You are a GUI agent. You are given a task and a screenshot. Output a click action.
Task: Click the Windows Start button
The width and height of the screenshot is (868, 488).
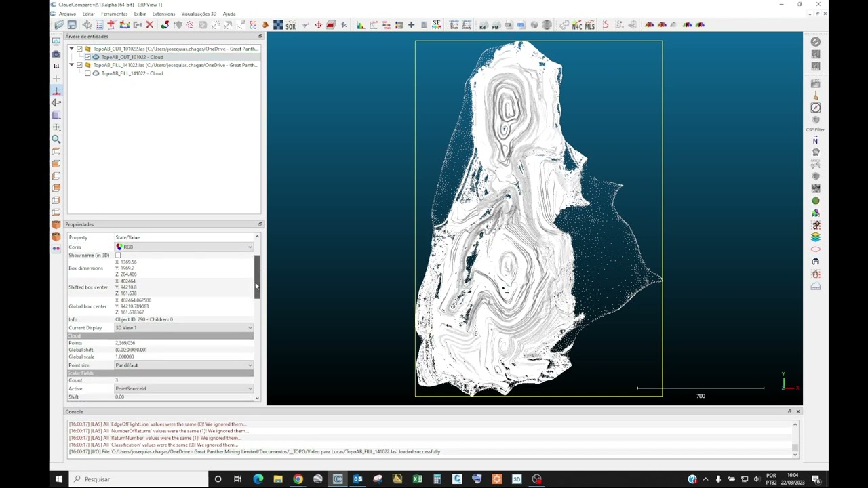pyautogui.click(x=59, y=479)
